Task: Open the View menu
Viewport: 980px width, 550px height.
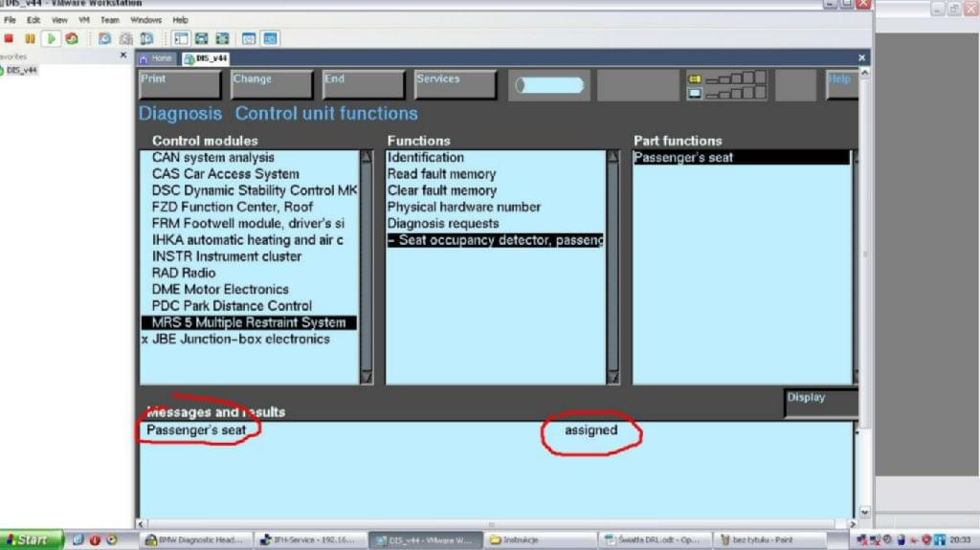Action: tap(59, 20)
